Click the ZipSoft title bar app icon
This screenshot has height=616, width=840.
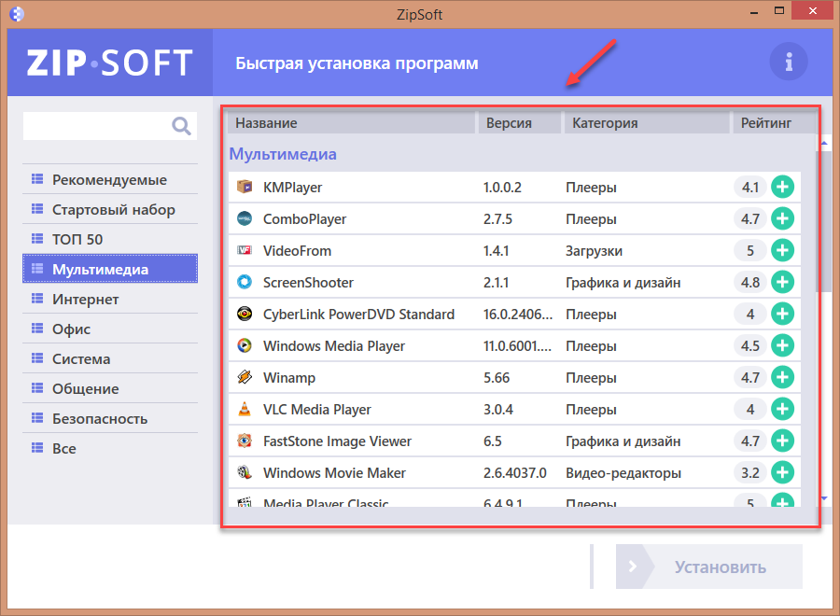(17, 14)
